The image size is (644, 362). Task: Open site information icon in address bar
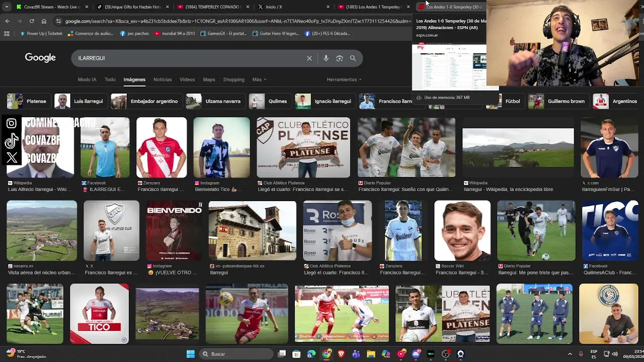point(59,21)
